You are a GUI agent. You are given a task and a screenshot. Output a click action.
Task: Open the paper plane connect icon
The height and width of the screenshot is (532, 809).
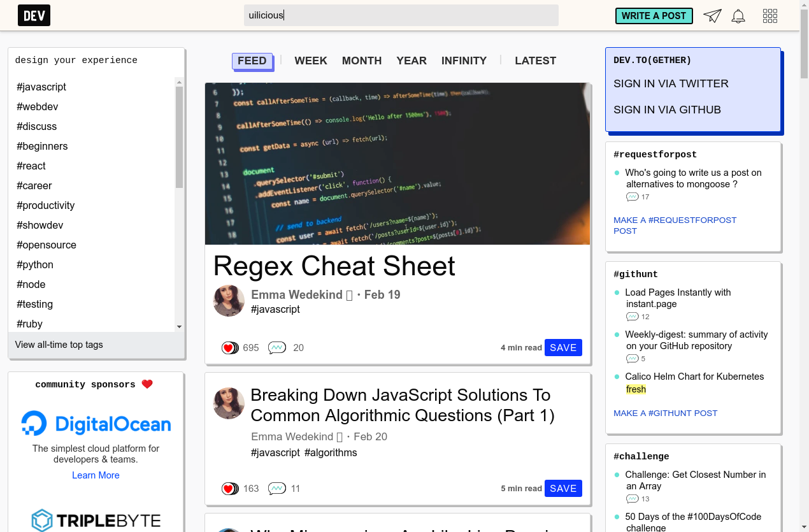pyautogui.click(x=712, y=16)
